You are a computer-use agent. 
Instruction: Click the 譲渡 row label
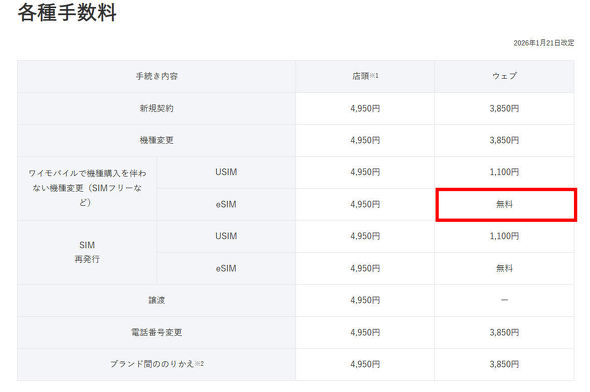click(x=157, y=300)
